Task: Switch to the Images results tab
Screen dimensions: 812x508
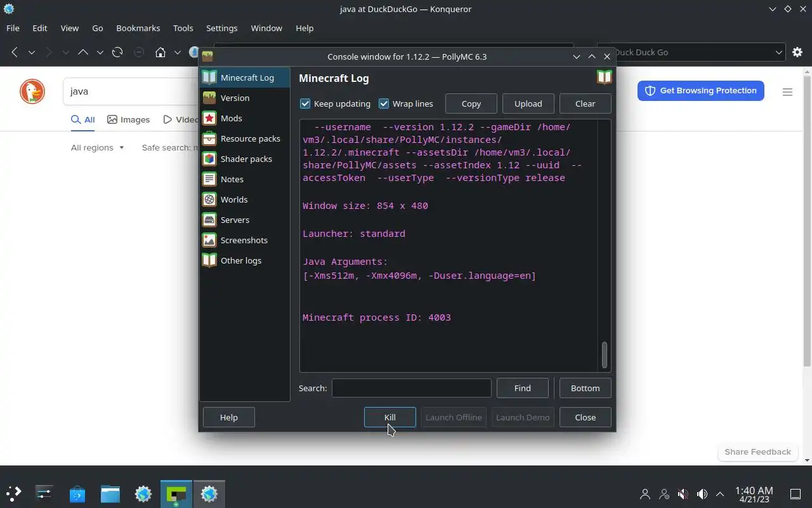Action: pos(129,119)
